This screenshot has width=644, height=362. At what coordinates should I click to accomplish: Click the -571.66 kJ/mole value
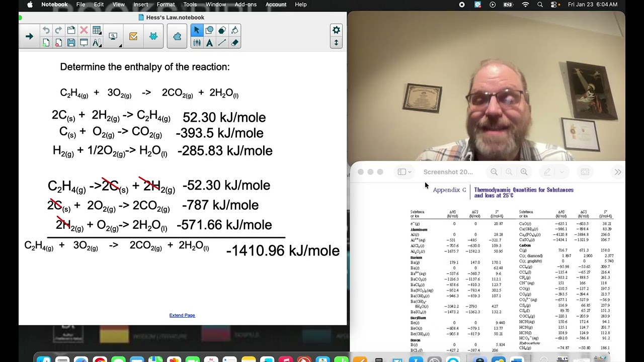(x=224, y=225)
